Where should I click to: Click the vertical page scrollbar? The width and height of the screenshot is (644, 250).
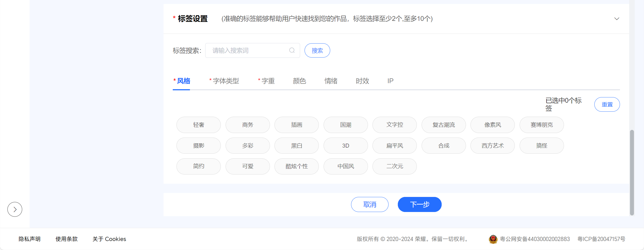(x=632, y=172)
